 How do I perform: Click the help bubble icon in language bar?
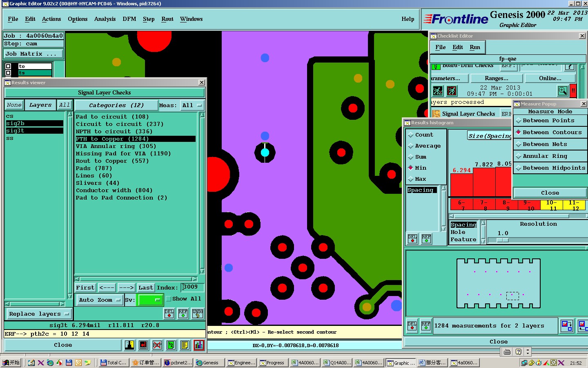point(518,352)
